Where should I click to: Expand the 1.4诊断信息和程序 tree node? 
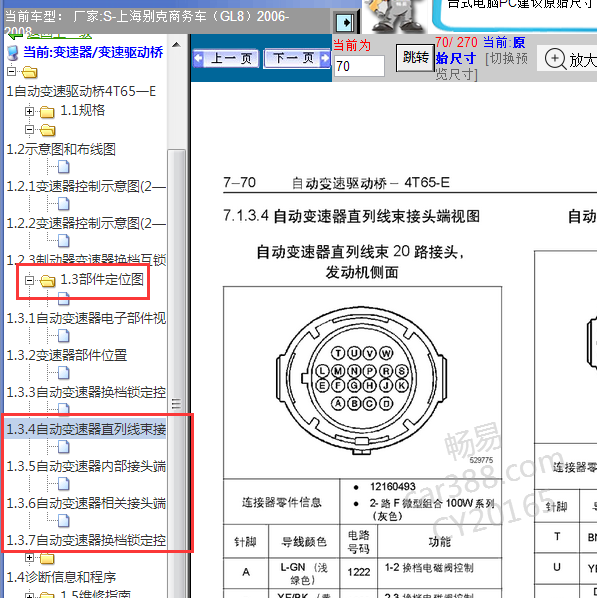coord(29,558)
